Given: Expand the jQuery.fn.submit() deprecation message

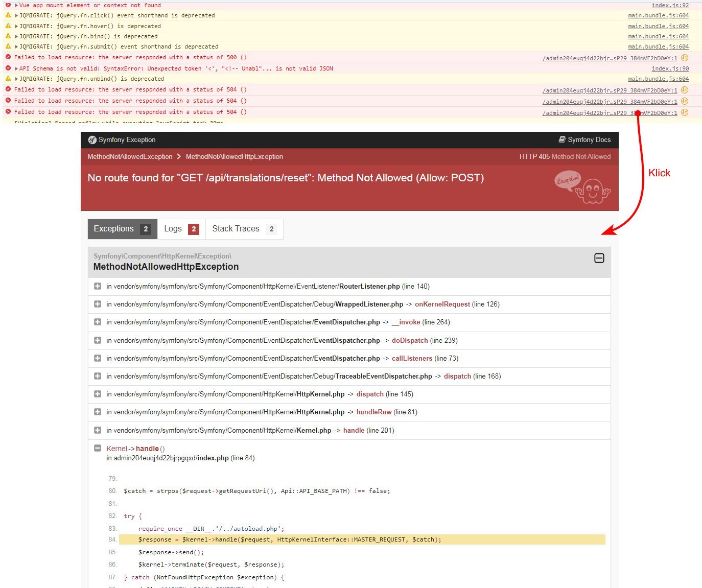Looking at the screenshot, I should coord(16,46).
